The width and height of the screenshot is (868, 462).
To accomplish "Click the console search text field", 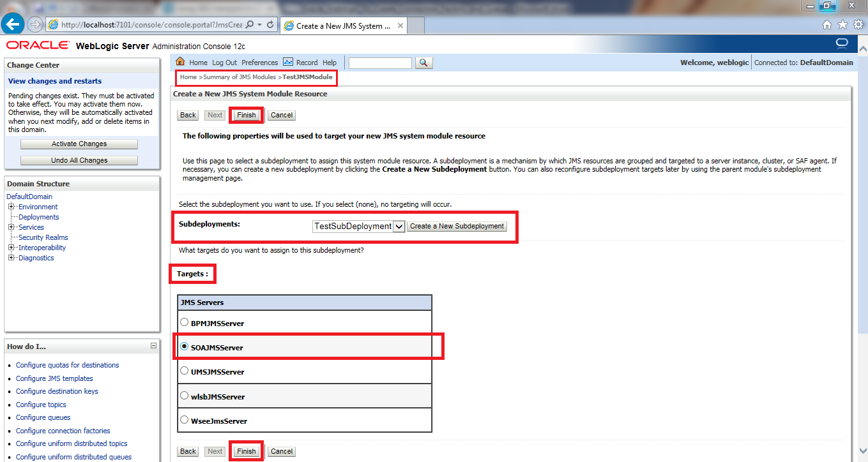I will [380, 63].
